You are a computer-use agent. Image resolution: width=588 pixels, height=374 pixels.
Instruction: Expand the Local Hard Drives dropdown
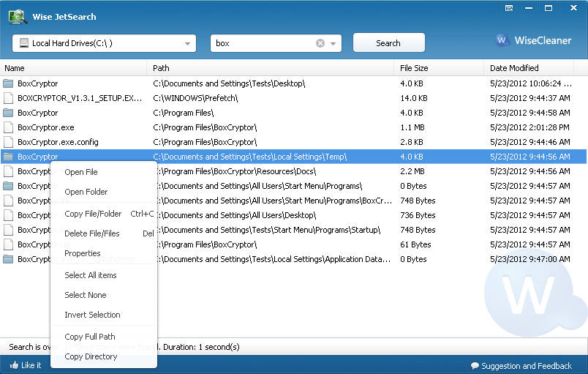[188, 44]
